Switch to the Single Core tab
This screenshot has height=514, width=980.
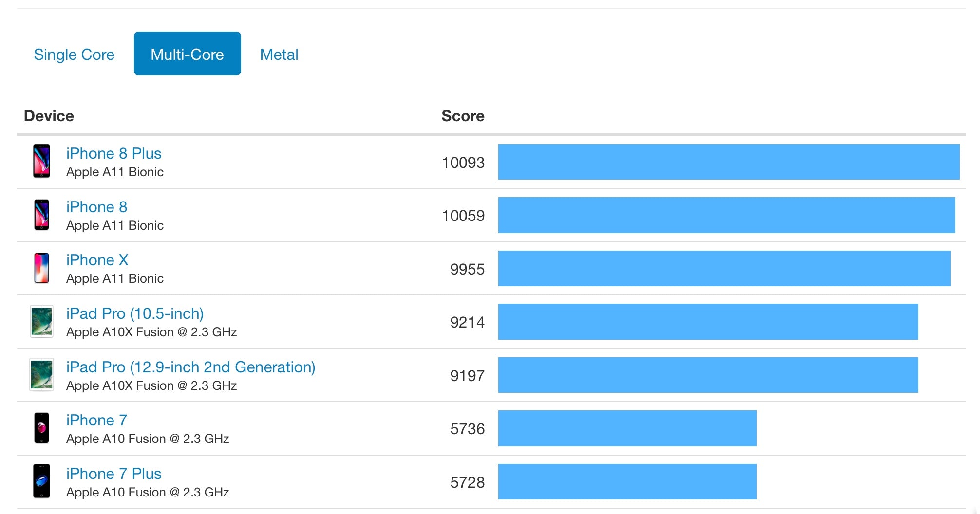pos(74,54)
